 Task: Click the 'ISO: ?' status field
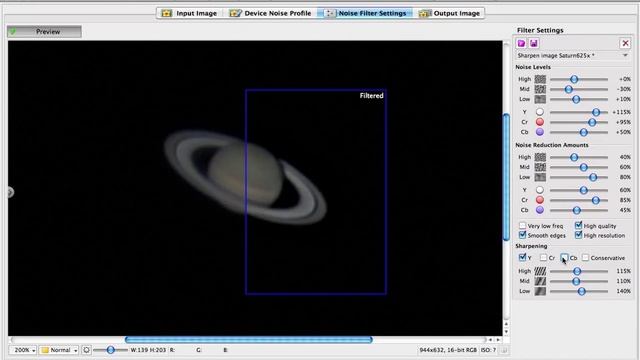pos(489,350)
